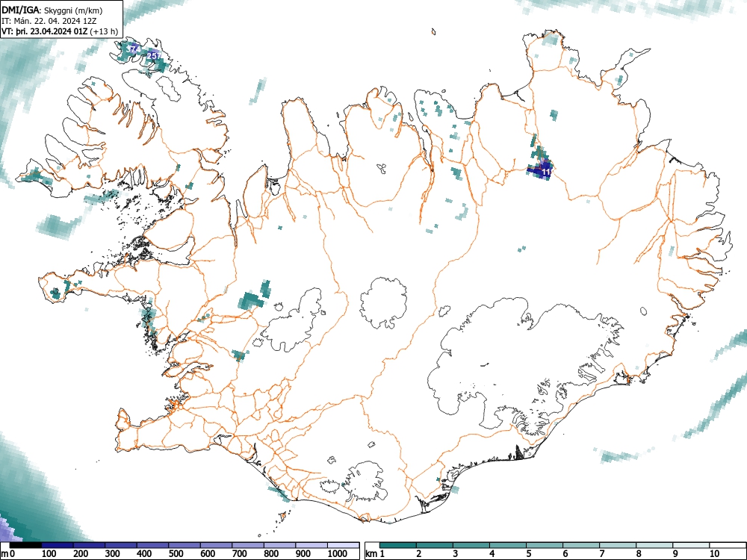Click the "100" meter legend label

pyautogui.click(x=49, y=554)
